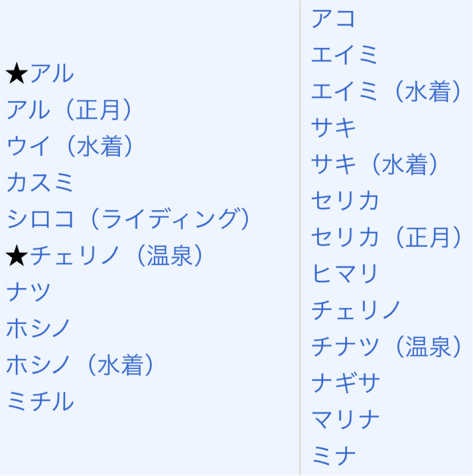The width and height of the screenshot is (473, 476).
Task: Open the マリナ link
Action: point(346,419)
